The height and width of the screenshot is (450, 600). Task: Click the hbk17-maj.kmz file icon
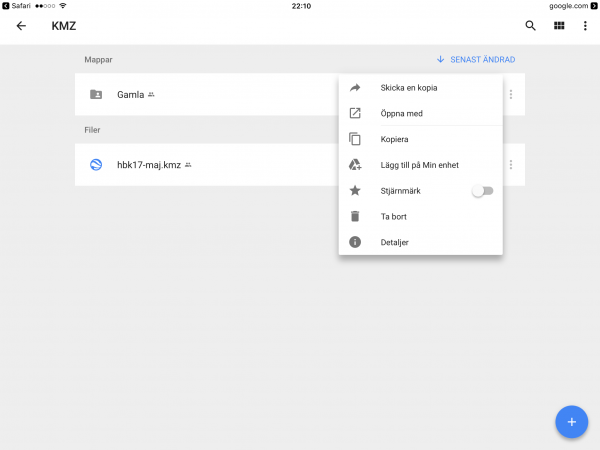96,164
